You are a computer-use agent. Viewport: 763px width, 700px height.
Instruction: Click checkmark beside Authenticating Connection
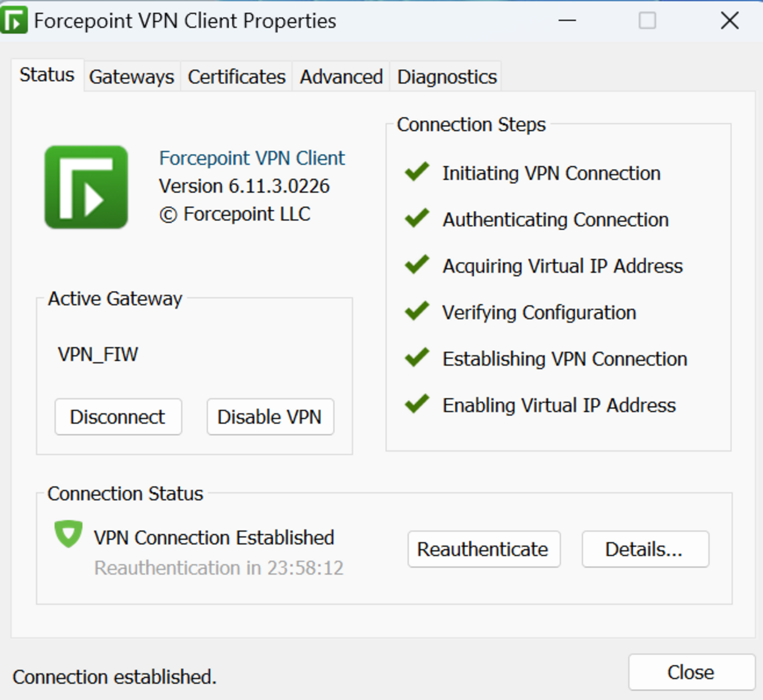(417, 218)
